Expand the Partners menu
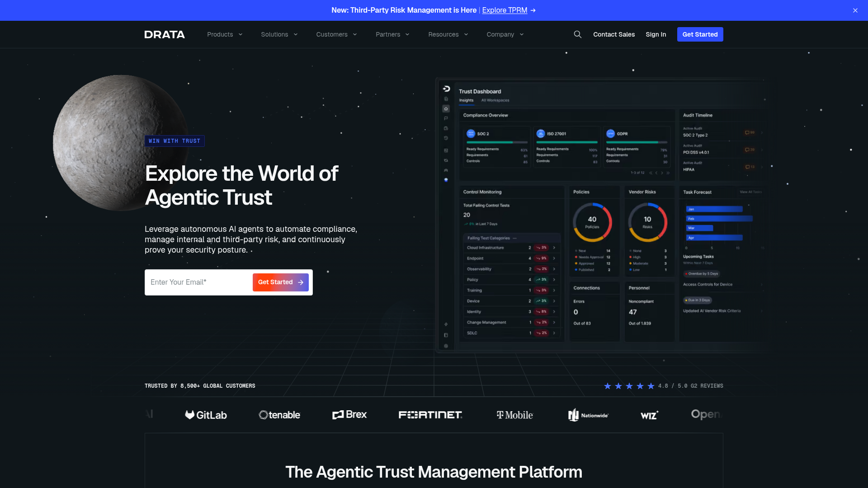 coord(392,34)
